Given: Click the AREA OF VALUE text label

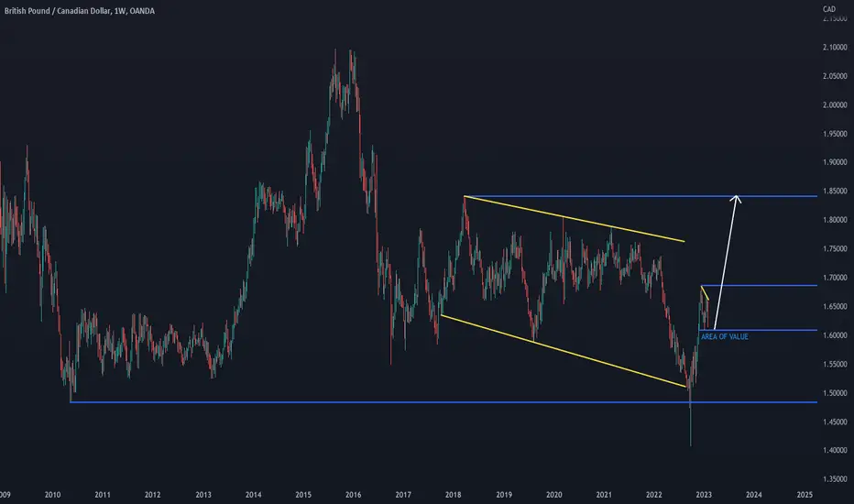Looking at the screenshot, I should point(725,336).
